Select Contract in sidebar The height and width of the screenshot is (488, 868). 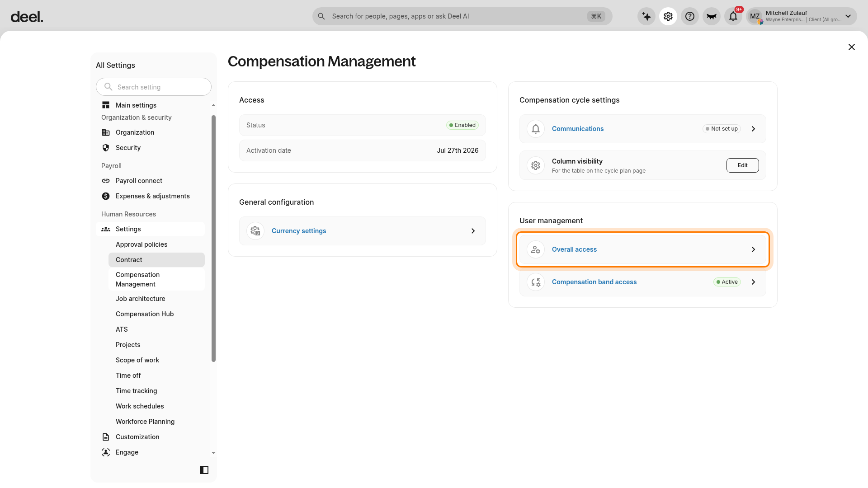click(156, 260)
